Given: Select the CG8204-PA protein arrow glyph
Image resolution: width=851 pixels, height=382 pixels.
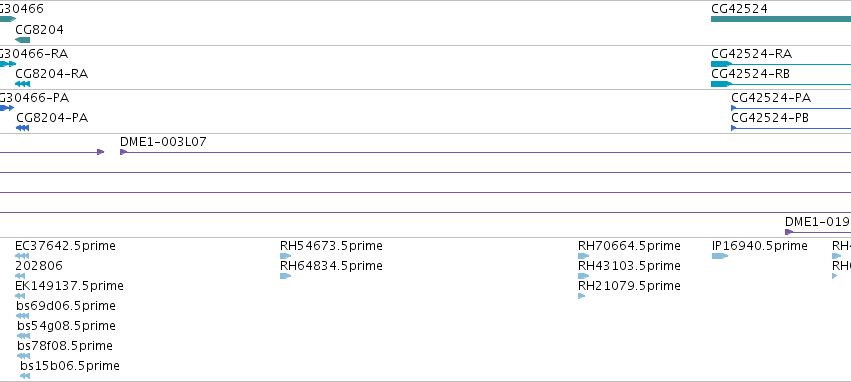Looking at the screenshot, I should (23, 128).
